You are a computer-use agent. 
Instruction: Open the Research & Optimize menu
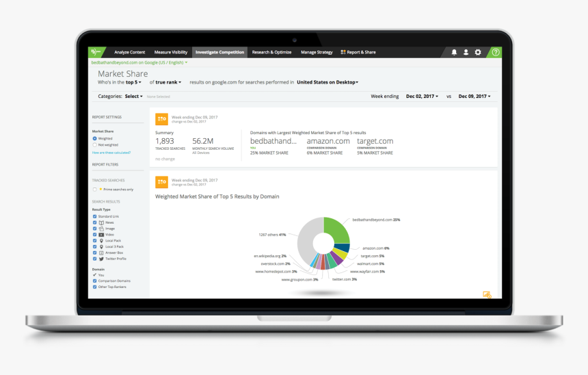tap(271, 52)
